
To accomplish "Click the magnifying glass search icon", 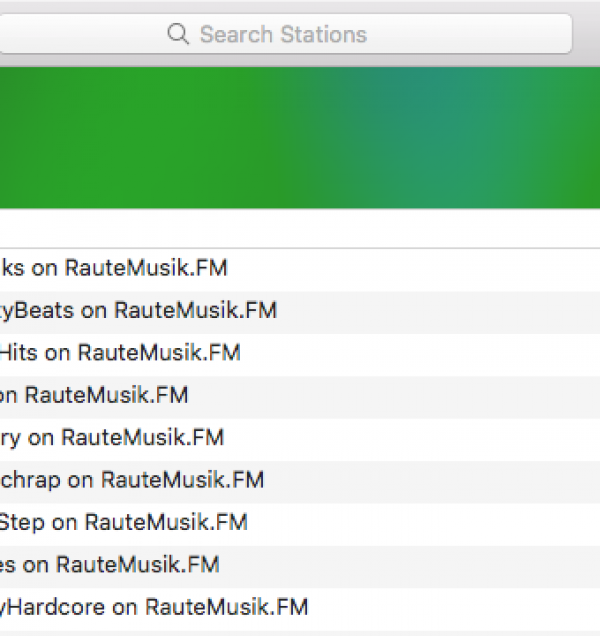I will pyautogui.click(x=178, y=34).
